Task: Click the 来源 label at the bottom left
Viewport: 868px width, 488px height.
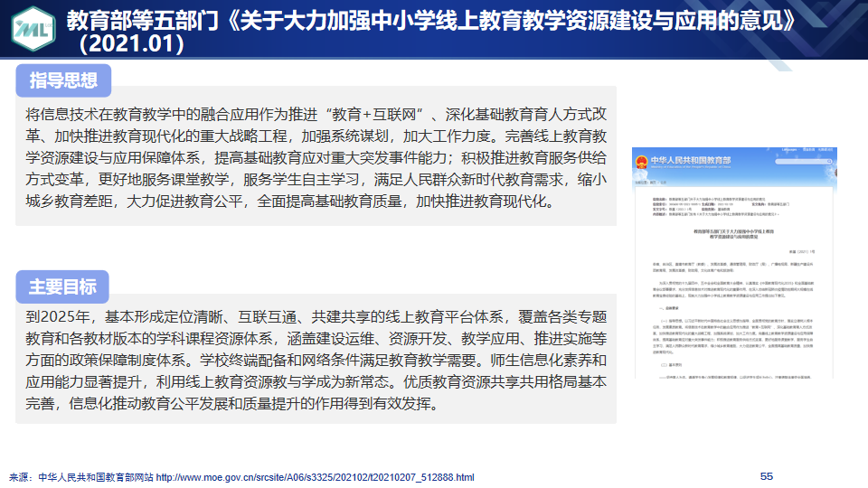Action: 22,476
